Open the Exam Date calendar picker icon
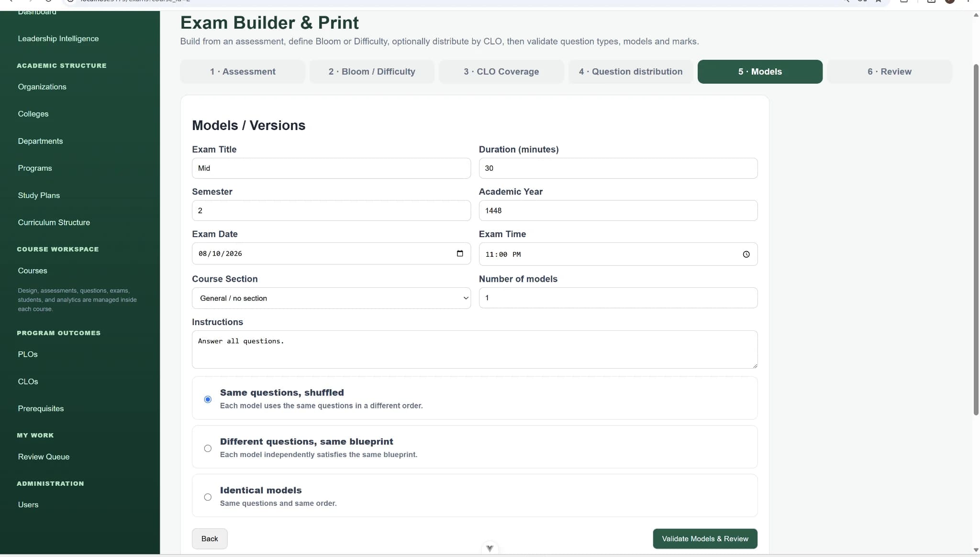Image resolution: width=980 pixels, height=557 pixels. (460, 253)
